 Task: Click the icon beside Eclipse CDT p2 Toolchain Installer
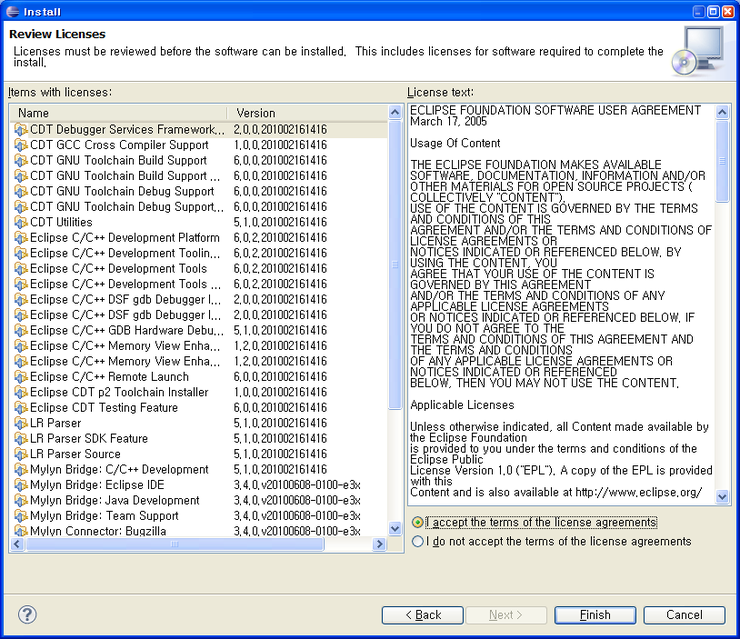tap(20, 392)
